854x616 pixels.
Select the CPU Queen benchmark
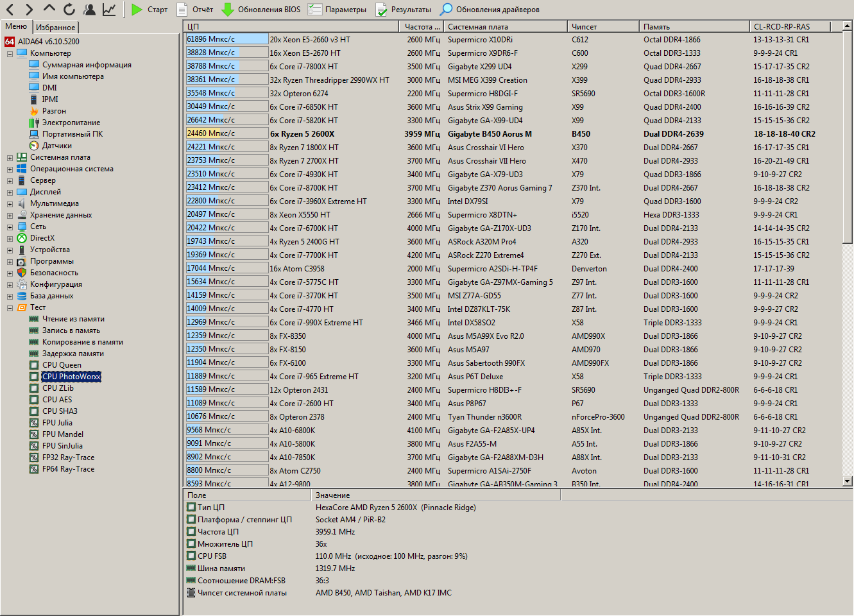pyautogui.click(x=62, y=365)
